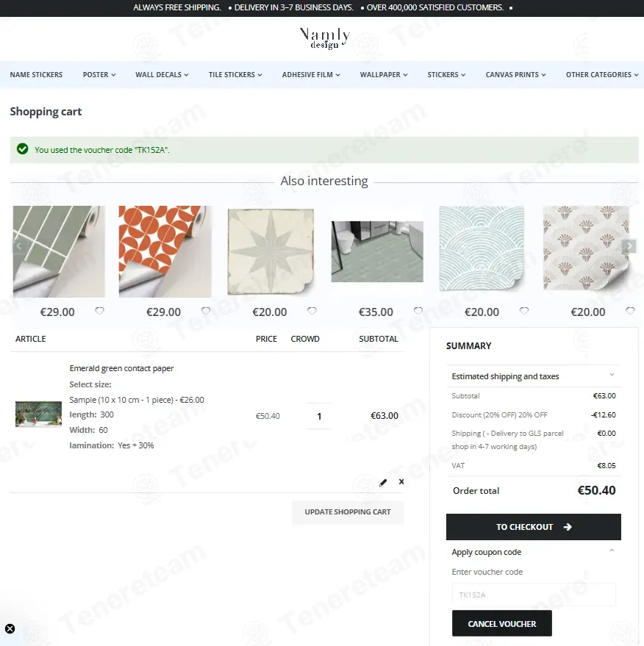Open the star tile sticker product image
Screen dimensions: 644x646
[271, 251]
